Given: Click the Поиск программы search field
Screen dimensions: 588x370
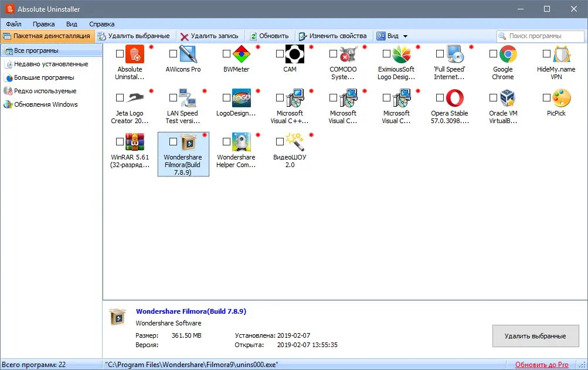Looking at the screenshot, I should [x=540, y=36].
